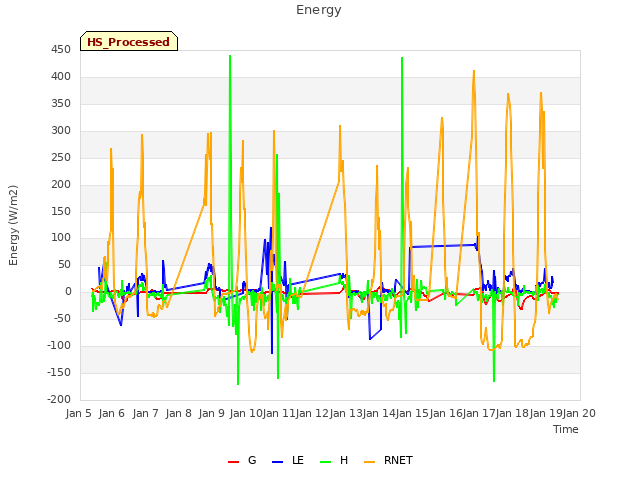Click the 450 y-axis value
This screenshot has width=640, height=480.
tap(61, 50)
